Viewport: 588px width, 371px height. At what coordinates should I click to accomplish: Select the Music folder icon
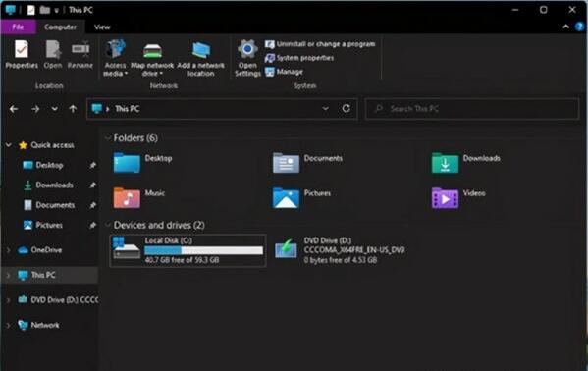click(x=127, y=197)
